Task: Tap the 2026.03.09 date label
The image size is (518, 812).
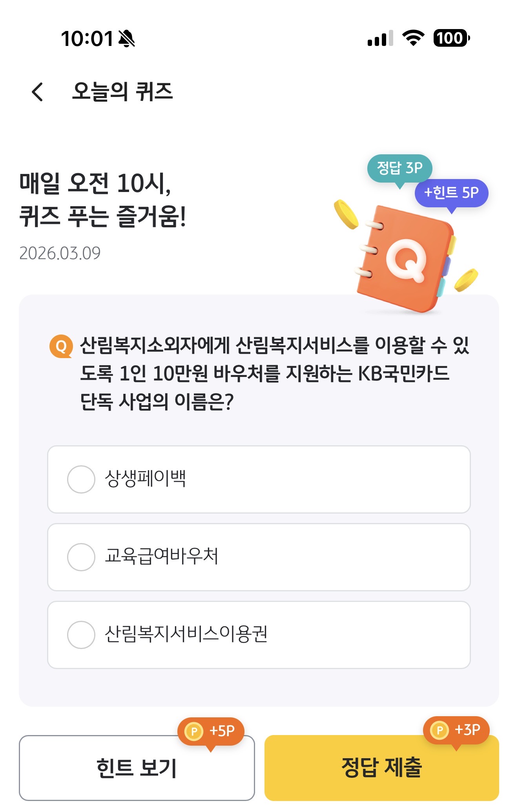Action: tap(60, 253)
